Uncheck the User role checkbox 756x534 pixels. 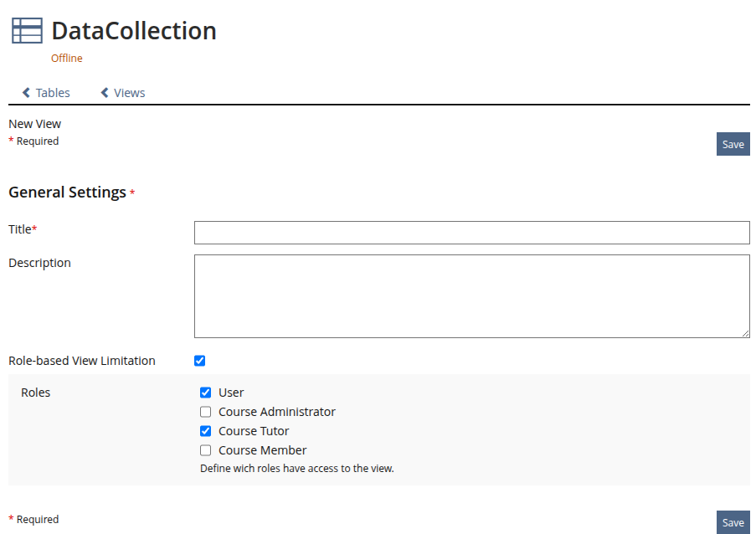[x=206, y=393]
